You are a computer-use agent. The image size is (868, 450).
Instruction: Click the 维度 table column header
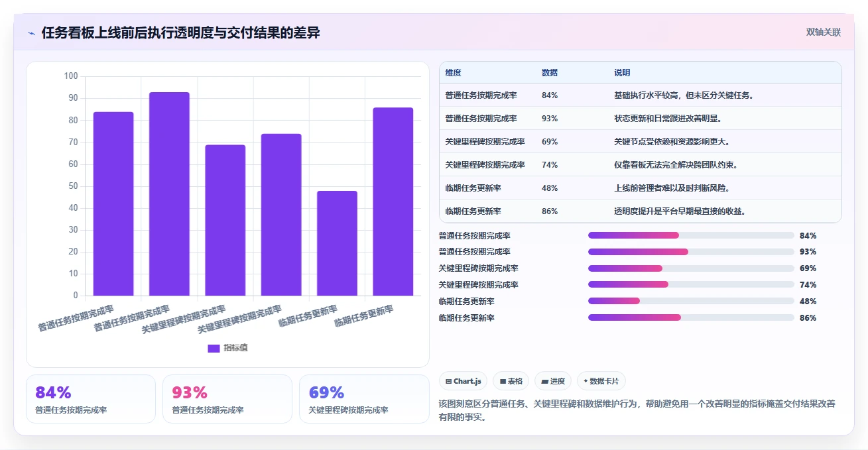pyautogui.click(x=454, y=73)
